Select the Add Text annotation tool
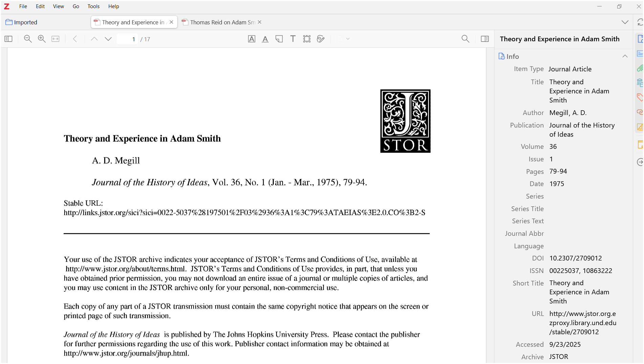 [x=293, y=39]
